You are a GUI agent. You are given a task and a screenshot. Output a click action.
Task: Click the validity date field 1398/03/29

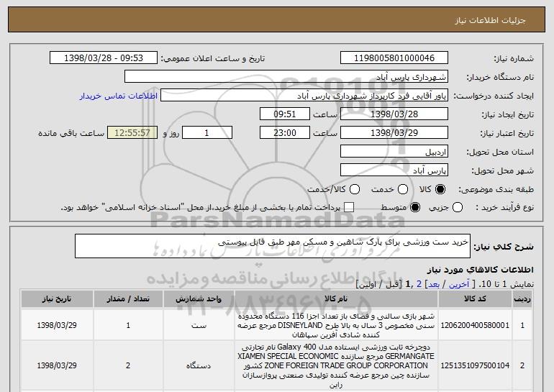pos(394,133)
